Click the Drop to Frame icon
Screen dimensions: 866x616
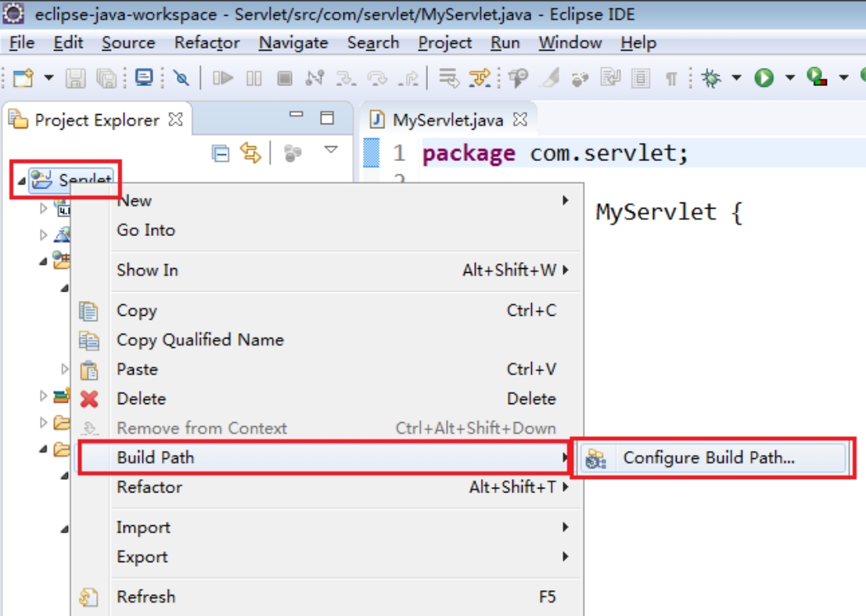coord(448,78)
